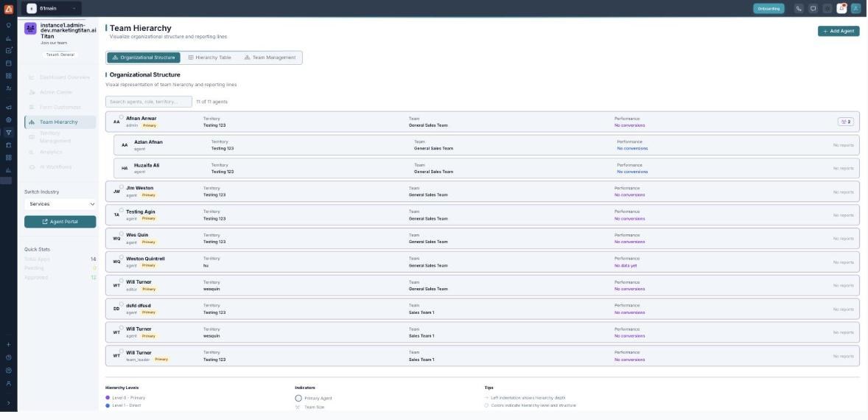Click No data yet for Weston Quintrell
This screenshot has width=868, height=420.
(x=626, y=265)
